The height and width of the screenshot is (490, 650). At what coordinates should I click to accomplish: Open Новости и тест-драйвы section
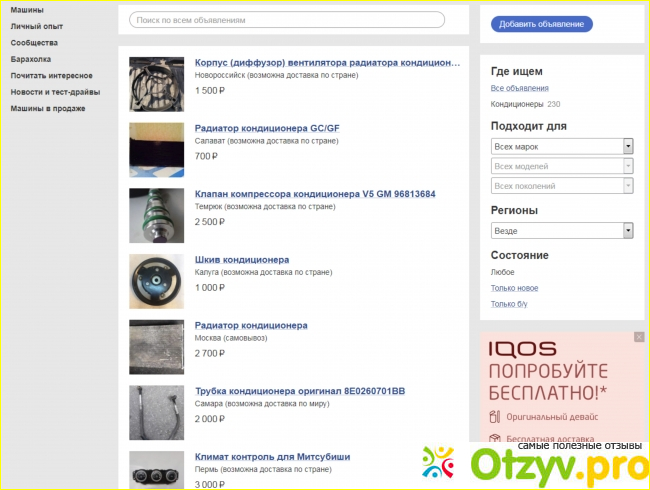click(54, 91)
